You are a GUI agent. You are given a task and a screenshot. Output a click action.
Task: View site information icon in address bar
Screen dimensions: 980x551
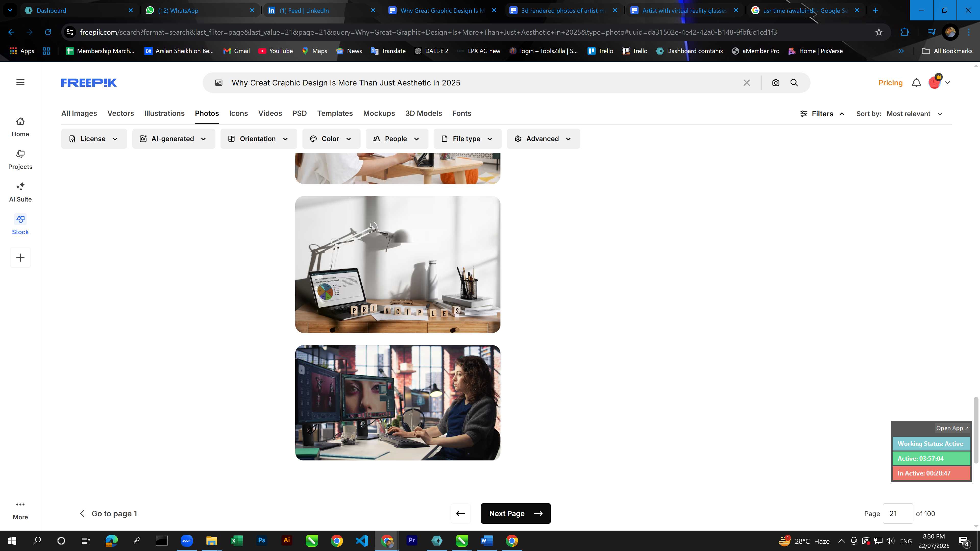pyautogui.click(x=70, y=32)
